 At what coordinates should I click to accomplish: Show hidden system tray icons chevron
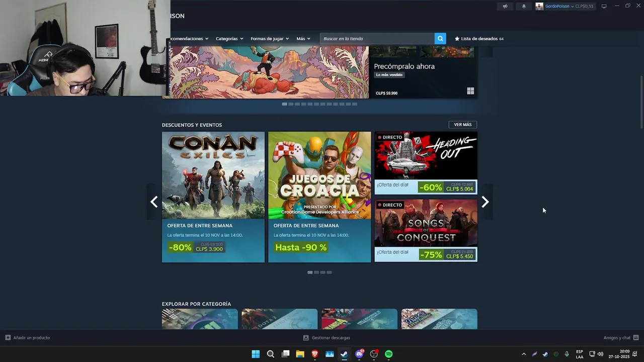tap(524, 354)
